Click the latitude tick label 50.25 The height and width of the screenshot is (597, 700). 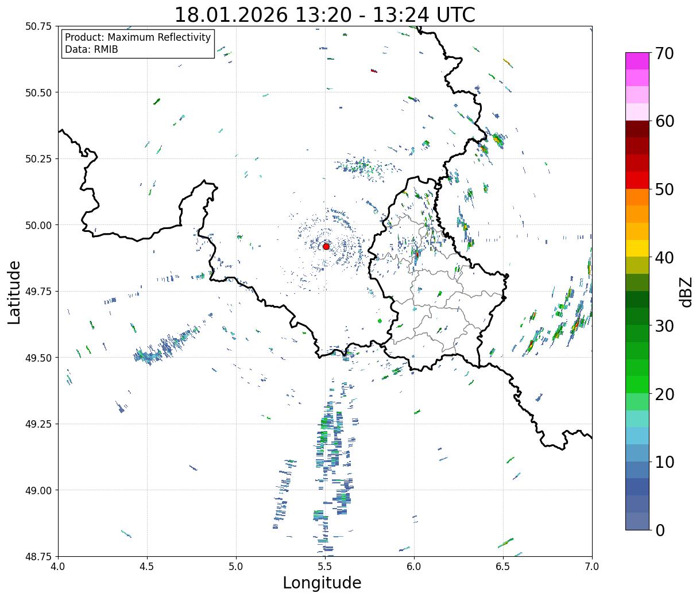click(x=38, y=159)
